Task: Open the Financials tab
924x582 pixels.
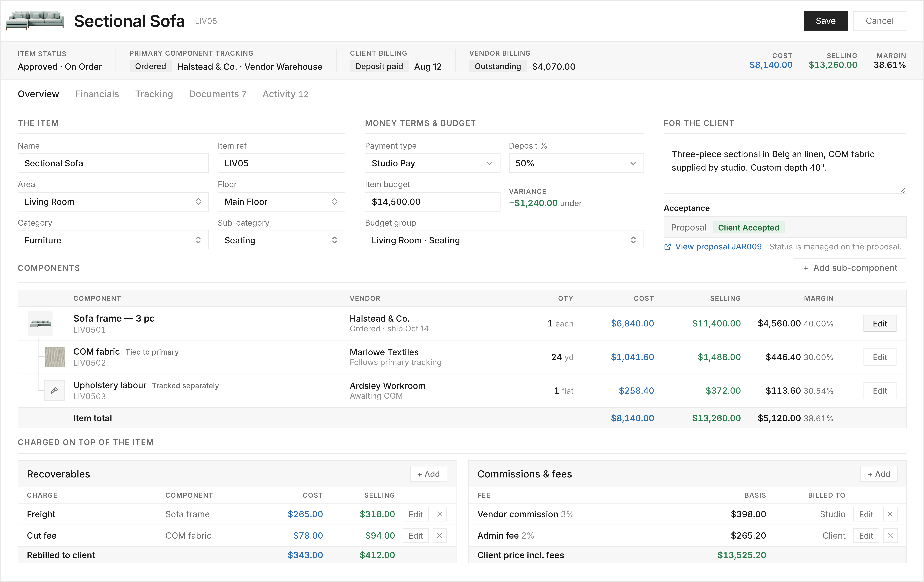Action: click(97, 94)
